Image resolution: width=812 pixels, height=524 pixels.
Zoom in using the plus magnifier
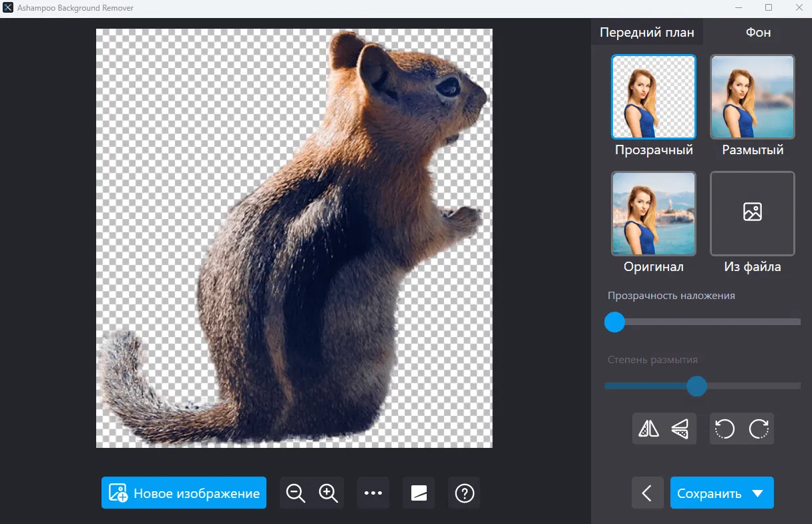328,493
